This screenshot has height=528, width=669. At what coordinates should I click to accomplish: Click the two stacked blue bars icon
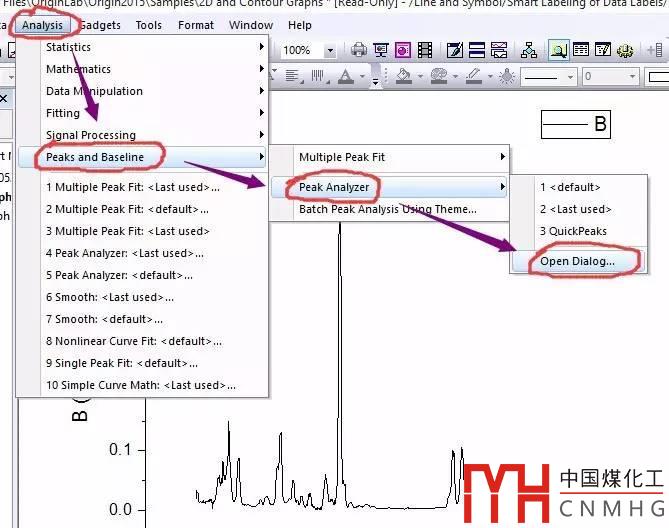[x=477, y=50]
